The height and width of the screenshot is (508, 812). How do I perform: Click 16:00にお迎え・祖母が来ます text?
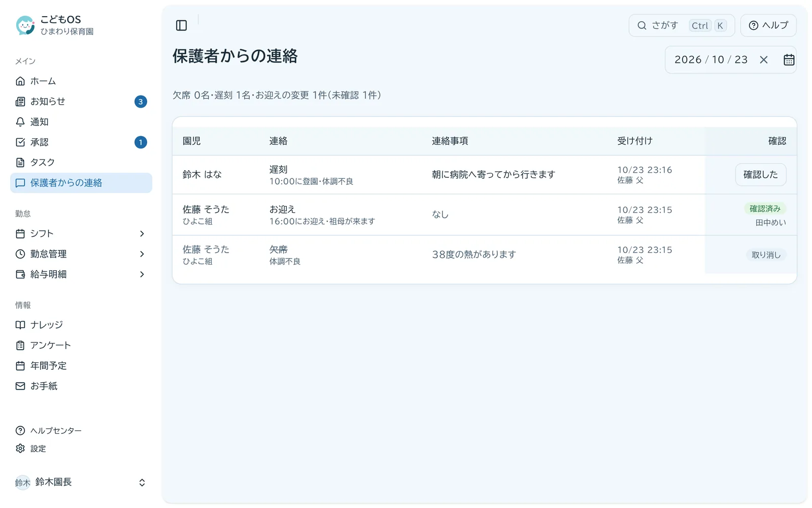pyautogui.click(x=322, y=221)
